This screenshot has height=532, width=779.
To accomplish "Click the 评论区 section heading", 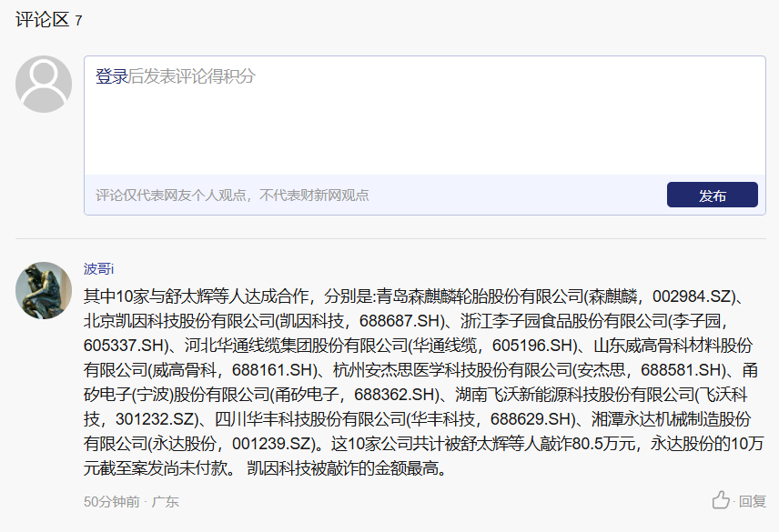I will 42,19.
